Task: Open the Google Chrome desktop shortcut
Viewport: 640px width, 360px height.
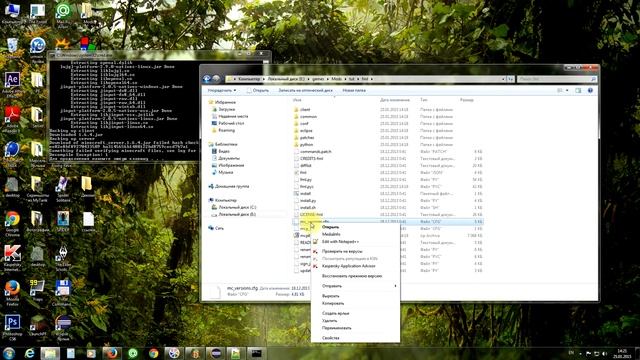Action: [12, 224]
